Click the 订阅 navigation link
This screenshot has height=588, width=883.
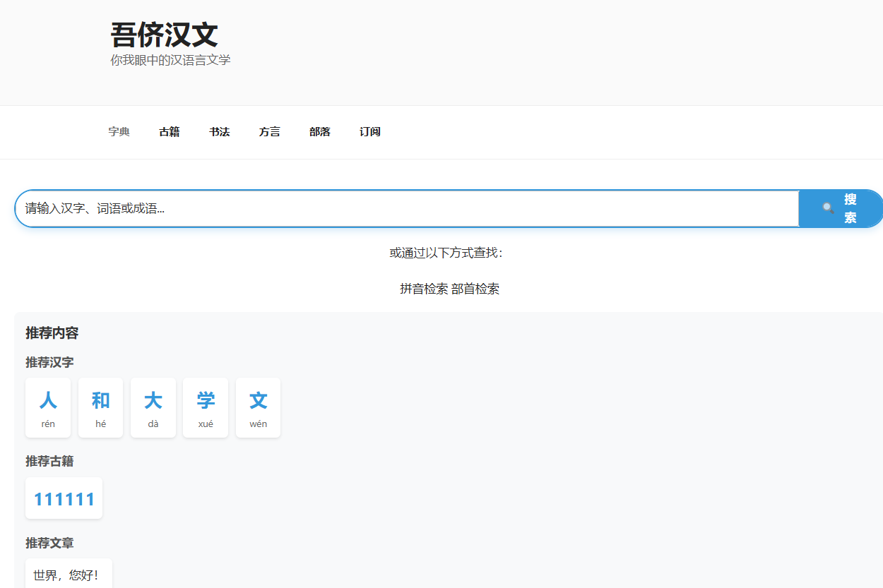click(x=370, y=132)
